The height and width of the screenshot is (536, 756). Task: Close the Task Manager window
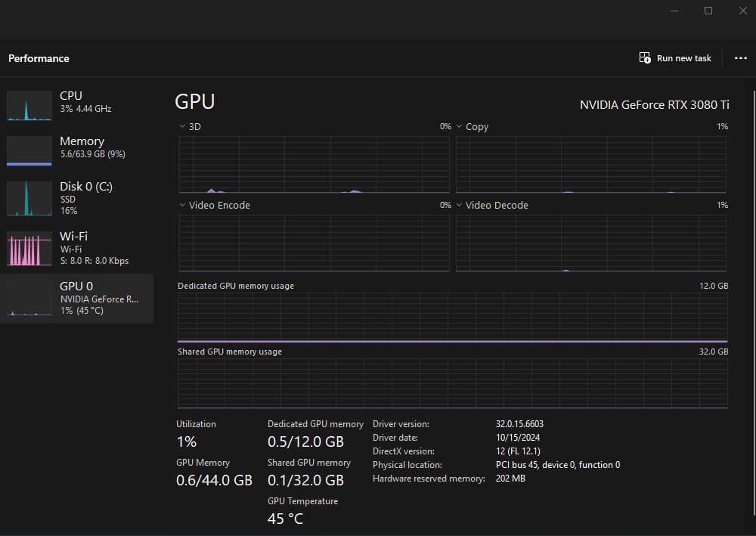click(x=743, y=11)
